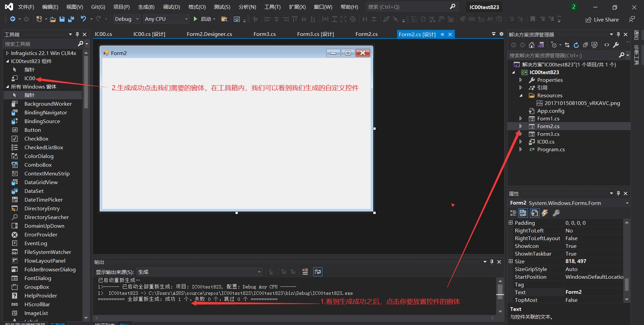Viewport: 644px width, 325px height.
Task: Select Program.cs in Solution Explorer
Action: 551,150
